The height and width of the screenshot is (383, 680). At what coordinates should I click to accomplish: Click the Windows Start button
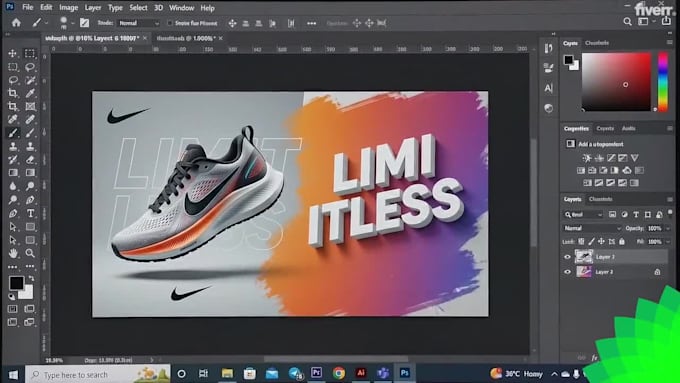point(13,374)
